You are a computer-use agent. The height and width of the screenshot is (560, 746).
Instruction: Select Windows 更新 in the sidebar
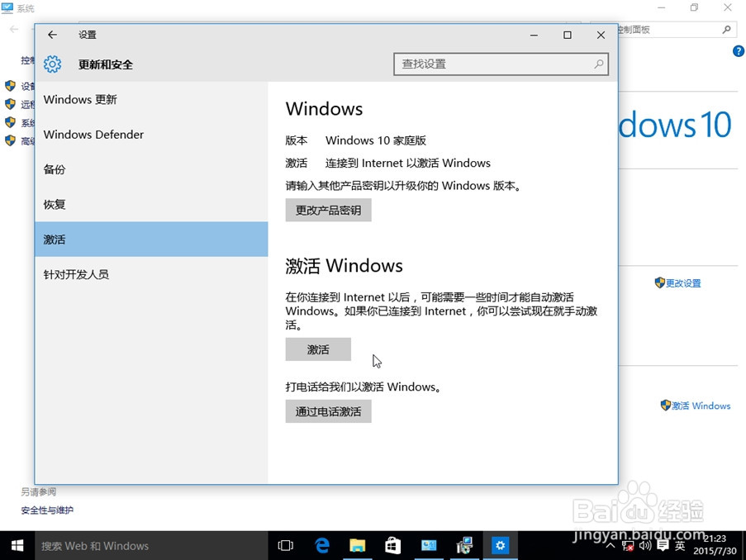(151, 99)
